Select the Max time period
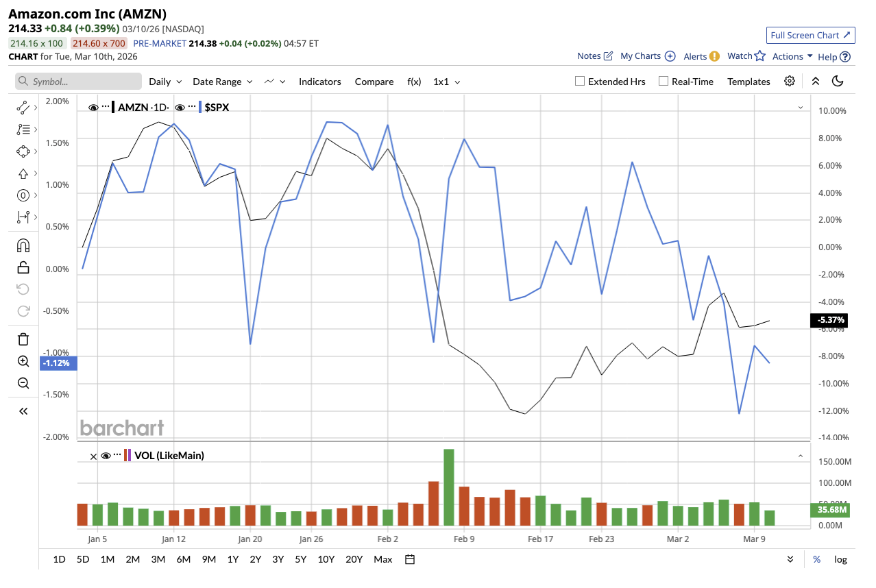 (383, 559)
